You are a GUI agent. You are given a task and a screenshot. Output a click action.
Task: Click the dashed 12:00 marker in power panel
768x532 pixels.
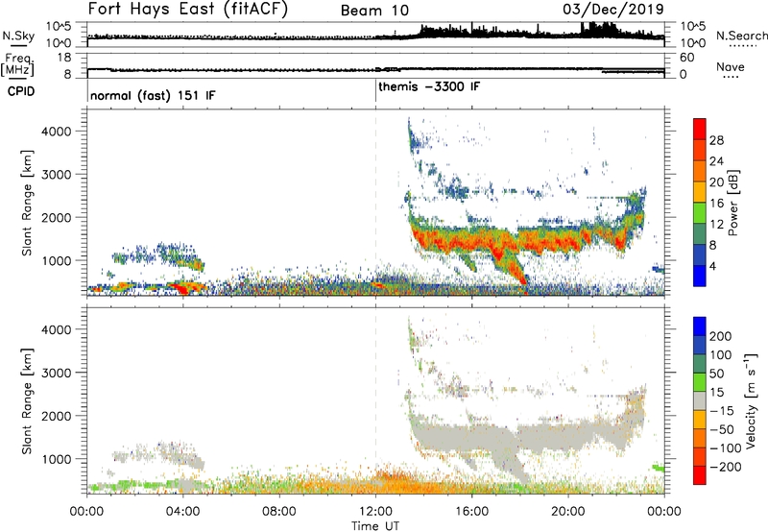(375, 203)
